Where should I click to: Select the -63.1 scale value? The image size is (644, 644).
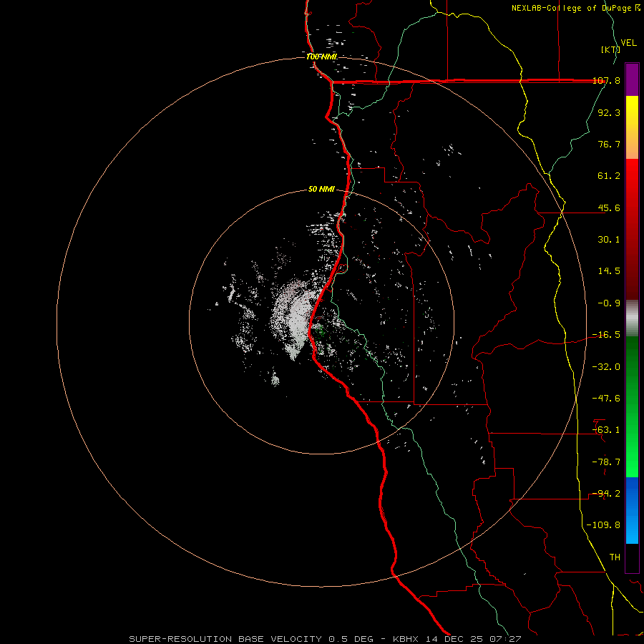click(x=606, y=430)
